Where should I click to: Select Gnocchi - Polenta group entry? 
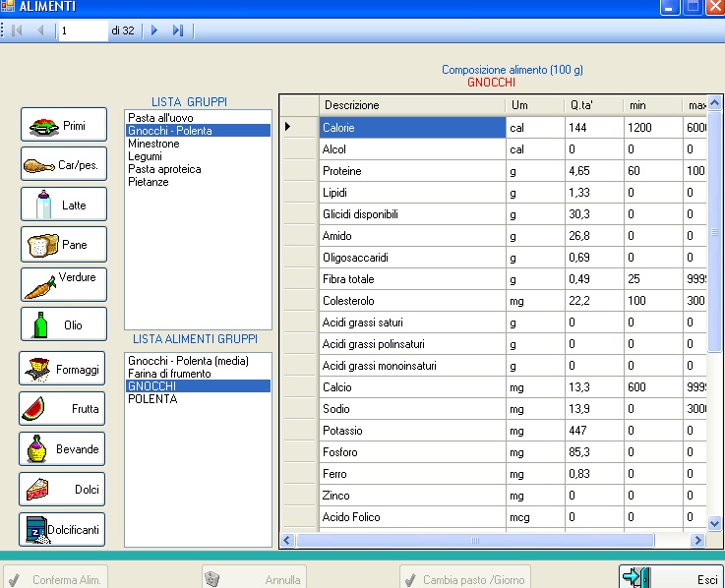[198, 131]
